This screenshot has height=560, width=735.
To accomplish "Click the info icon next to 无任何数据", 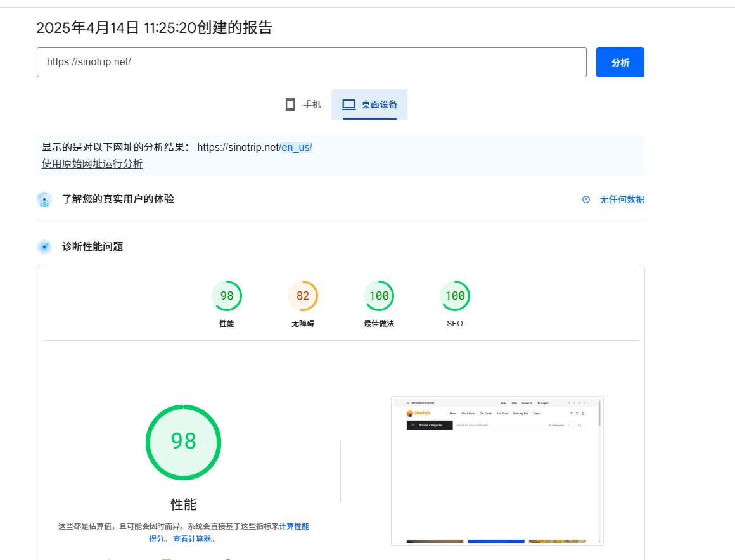I will (585, 199).
